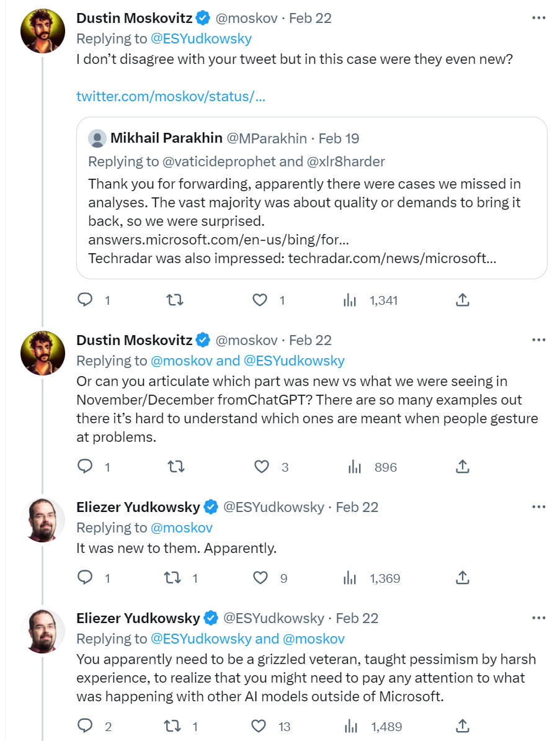Open the twitter.com/moskov/status link
The height and width of the screenshot is (741, 560).
pyautogui.click(x=171, y=97)
